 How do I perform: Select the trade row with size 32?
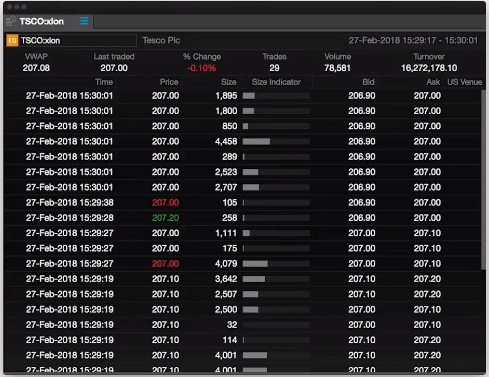point(242,325)
